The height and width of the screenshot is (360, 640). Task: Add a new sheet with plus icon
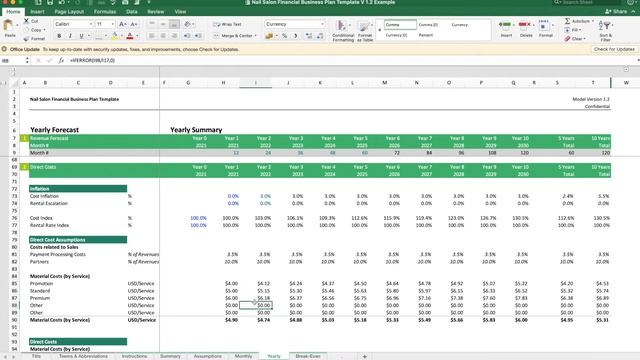364,356
